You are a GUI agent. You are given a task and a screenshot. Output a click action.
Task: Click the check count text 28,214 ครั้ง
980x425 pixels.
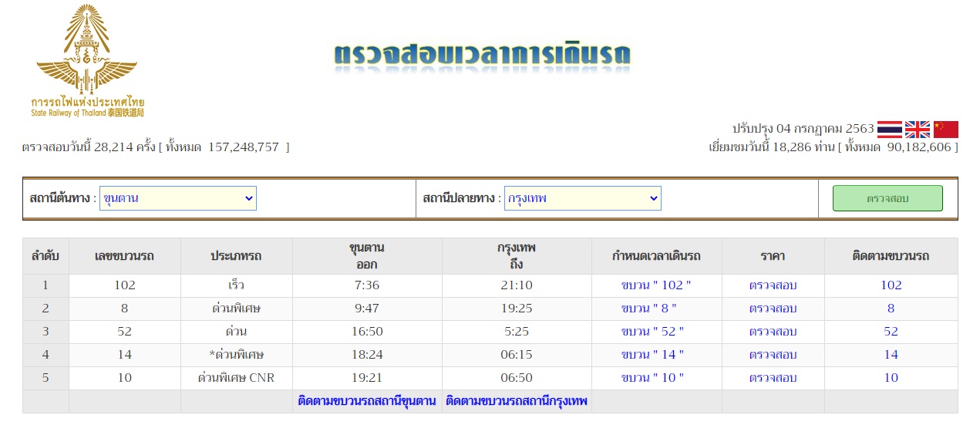point(124,147)
